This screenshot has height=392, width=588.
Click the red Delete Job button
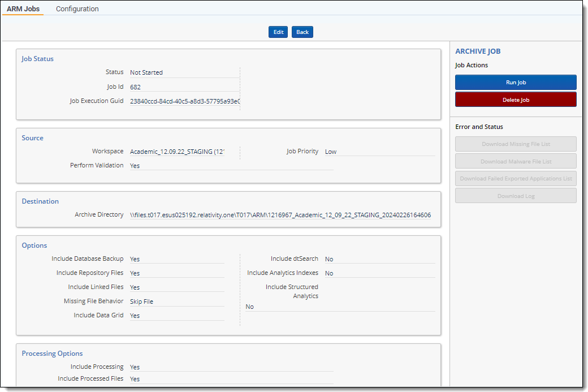516,100
